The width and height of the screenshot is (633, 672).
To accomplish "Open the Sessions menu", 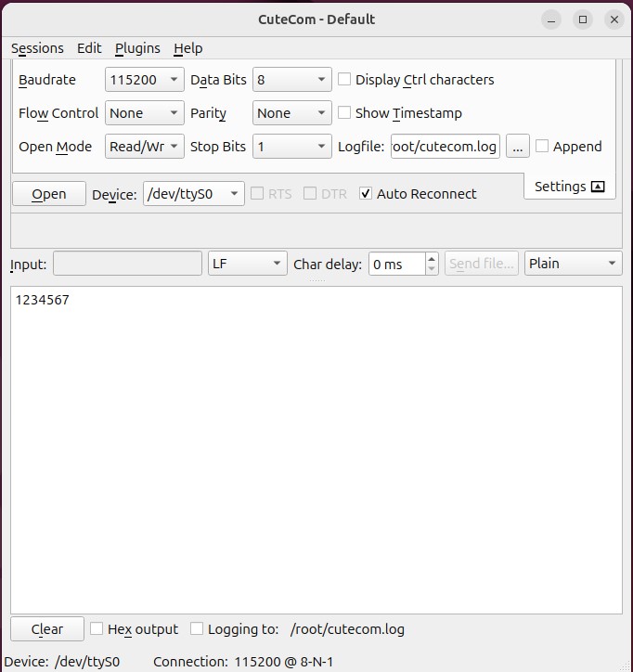I will click(x=37, y=48).
